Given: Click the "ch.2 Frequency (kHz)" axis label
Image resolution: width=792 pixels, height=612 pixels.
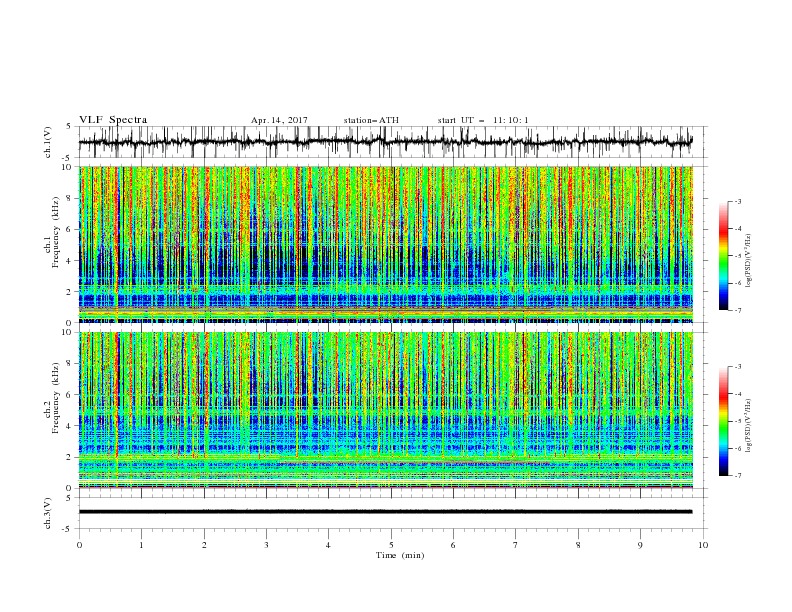Looking at the screenshot, I should point(52,398).
